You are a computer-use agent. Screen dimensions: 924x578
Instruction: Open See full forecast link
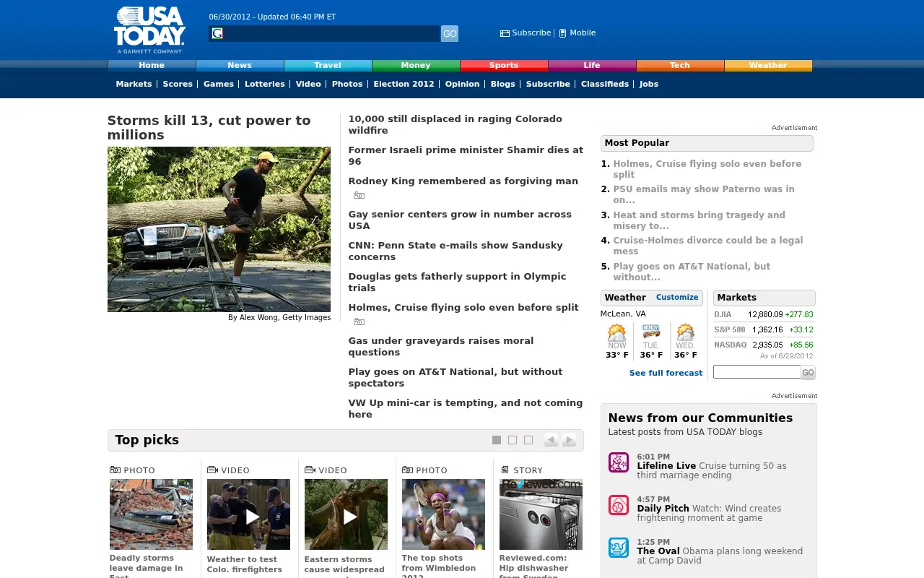point(666,373)
